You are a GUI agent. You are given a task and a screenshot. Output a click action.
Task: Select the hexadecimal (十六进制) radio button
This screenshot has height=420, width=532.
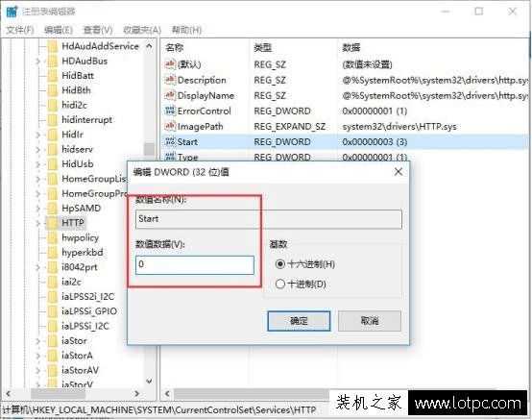pos(279,263)
